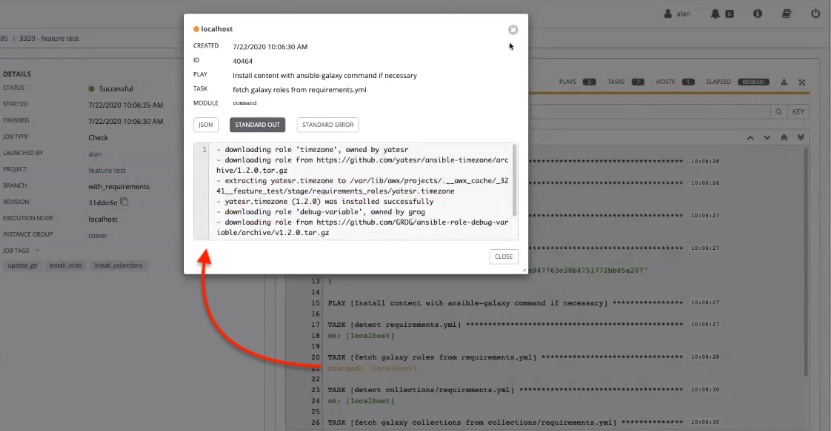Click the TASKS count badge

click(638, 82)
